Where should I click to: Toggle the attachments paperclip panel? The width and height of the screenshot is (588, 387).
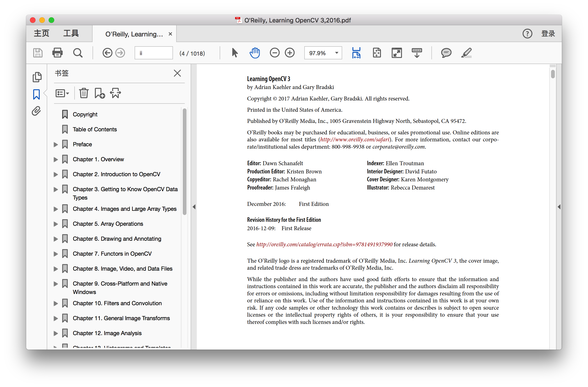[36, 111]
